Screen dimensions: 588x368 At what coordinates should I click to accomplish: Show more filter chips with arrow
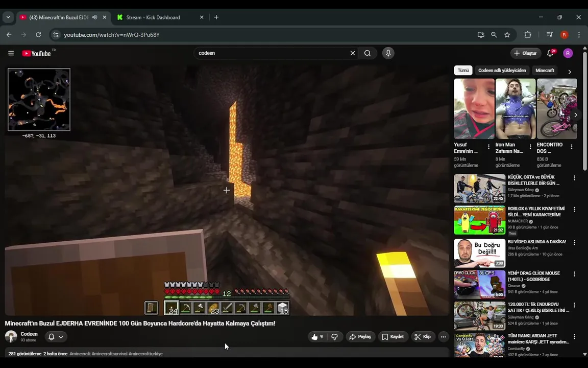coord(569,72)
